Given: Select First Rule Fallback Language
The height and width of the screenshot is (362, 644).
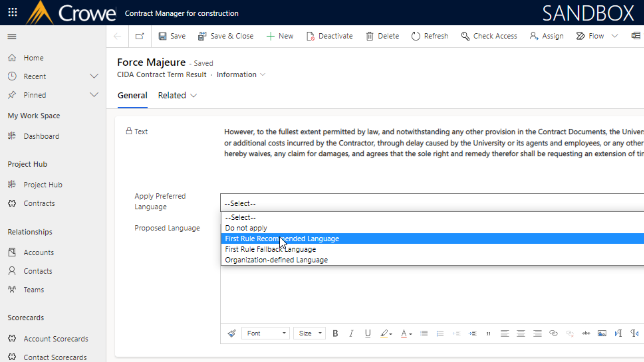Looking at the screenshot, I should tap(433, 249).
